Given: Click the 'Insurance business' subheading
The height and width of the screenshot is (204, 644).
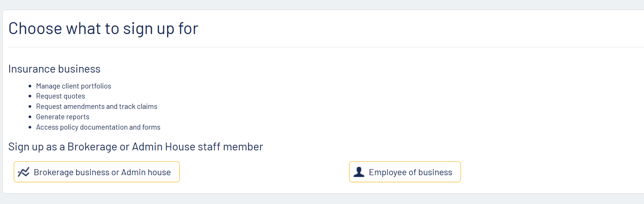Looking at the screenshot, I should 54,69.
